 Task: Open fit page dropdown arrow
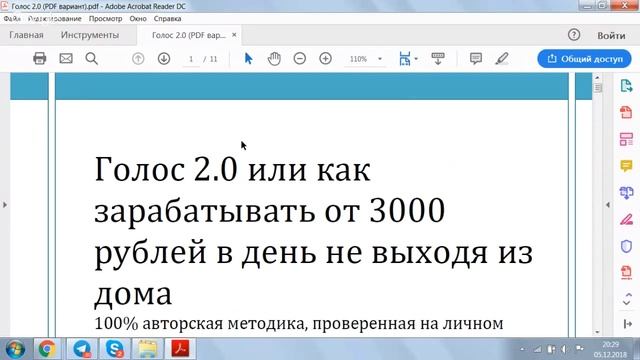click(x=416, y=59)
